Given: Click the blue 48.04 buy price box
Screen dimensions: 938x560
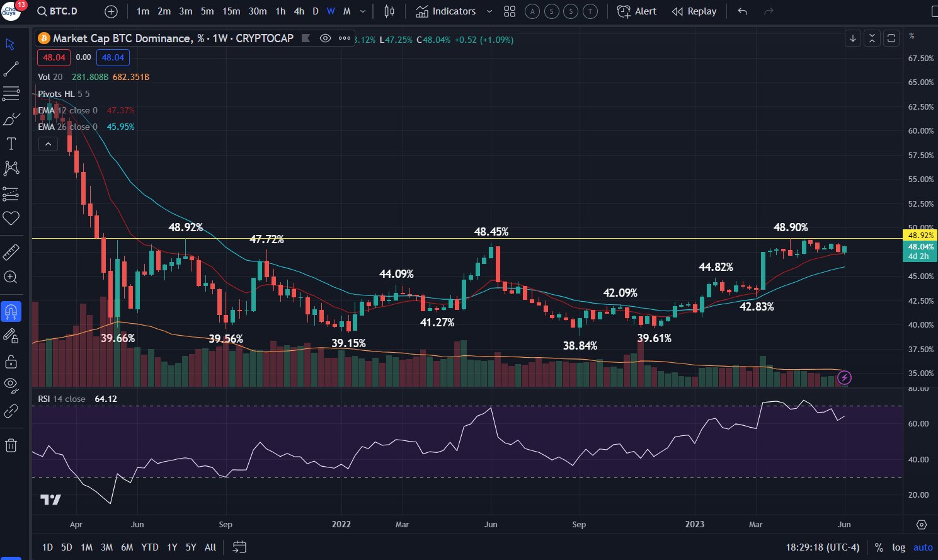Looking at the screenshot, I should pos(113,57).
